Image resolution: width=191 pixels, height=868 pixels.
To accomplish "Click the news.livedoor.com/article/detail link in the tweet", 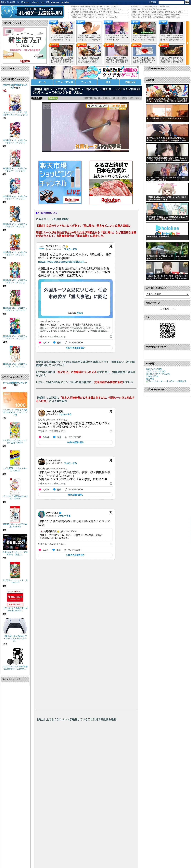I will coord(63,262).
